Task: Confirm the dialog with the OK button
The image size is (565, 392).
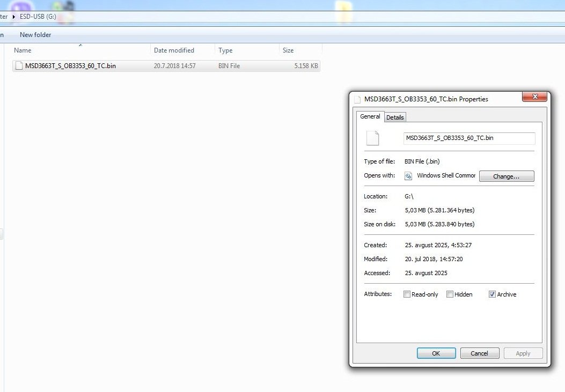Action: click(x=436, y=353)
